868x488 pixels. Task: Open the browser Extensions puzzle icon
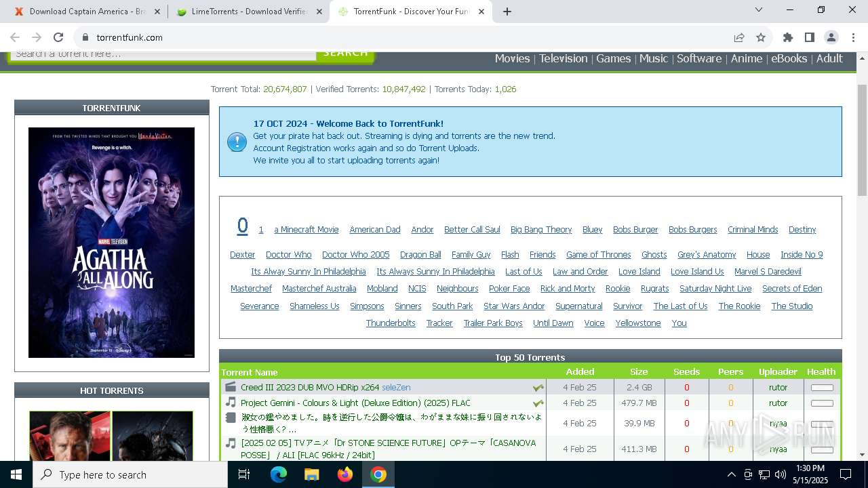click(787, 37)
